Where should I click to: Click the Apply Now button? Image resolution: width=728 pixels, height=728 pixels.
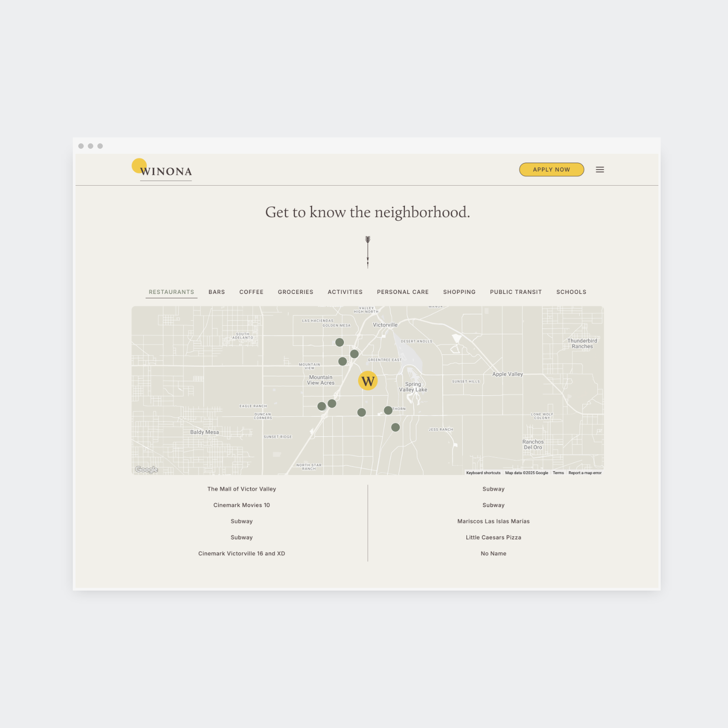coord(551,170)
